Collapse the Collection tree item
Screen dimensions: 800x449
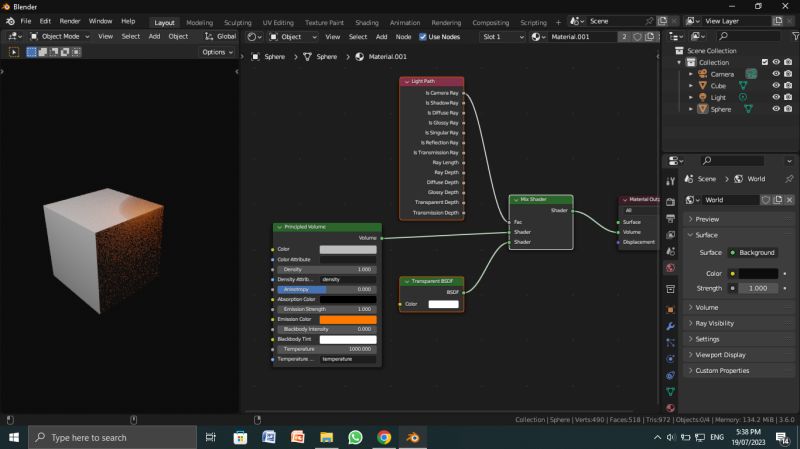[680, 62]
